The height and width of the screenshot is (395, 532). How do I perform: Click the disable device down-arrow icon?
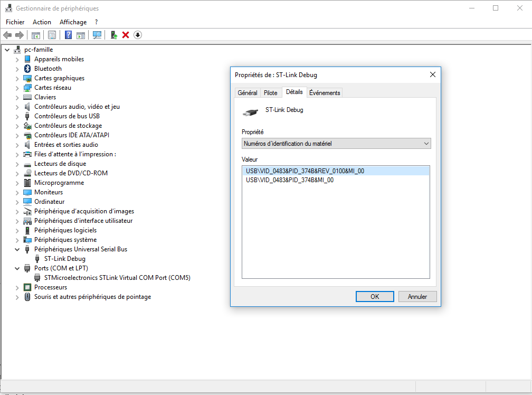tap(138, 35)
